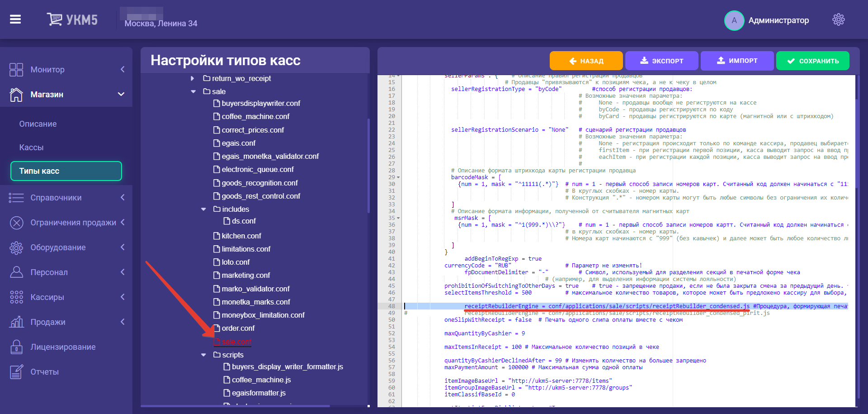868x414 pixels.
Task: Open buyers_display_writer_formatter.js file
Action: click(x=288, y=366)
